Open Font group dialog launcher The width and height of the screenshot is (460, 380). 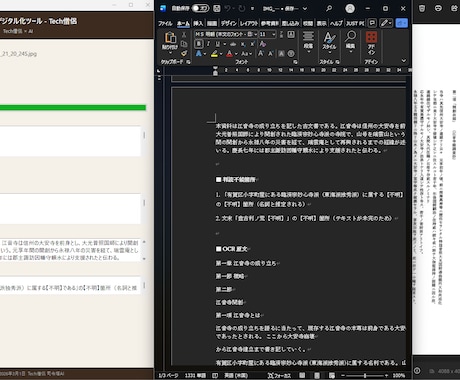[x=295, y=62]
